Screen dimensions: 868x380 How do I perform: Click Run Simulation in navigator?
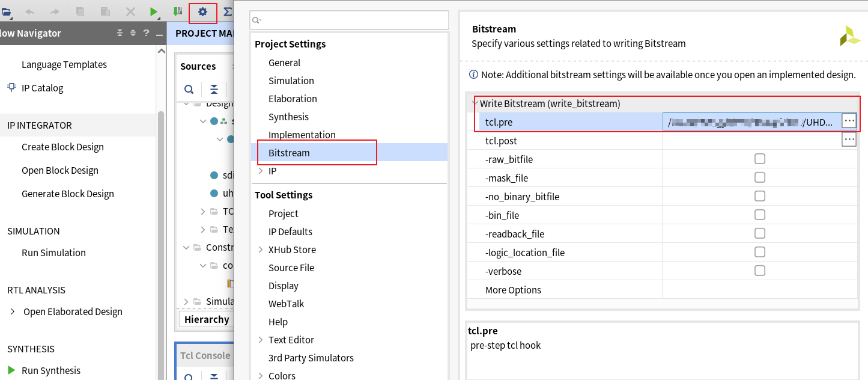(53, 253)
